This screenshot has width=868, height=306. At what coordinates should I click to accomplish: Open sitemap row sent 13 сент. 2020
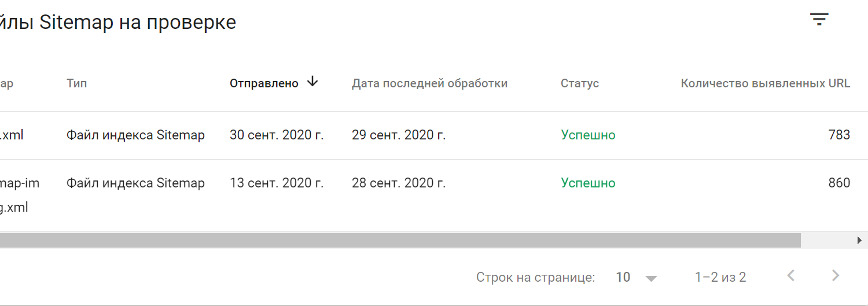pyautogui.click(x=277, y=183)
